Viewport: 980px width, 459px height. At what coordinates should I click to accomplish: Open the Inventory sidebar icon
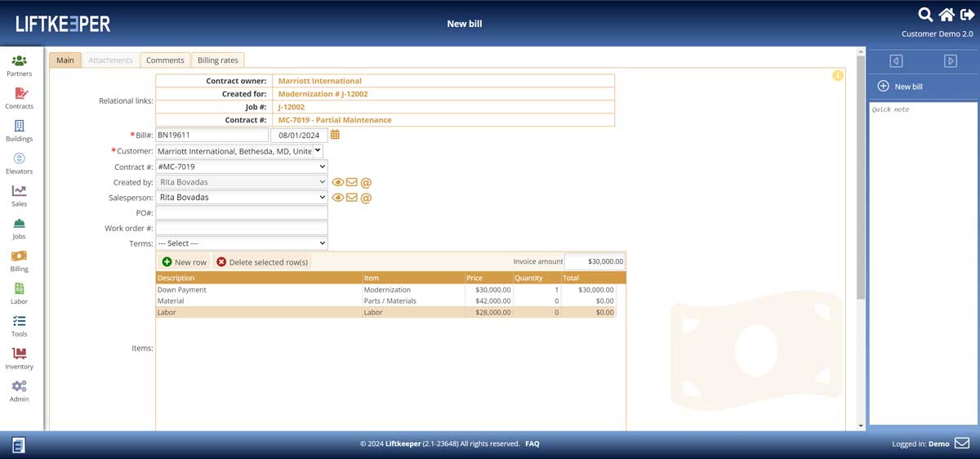click(x=19, y=354)
